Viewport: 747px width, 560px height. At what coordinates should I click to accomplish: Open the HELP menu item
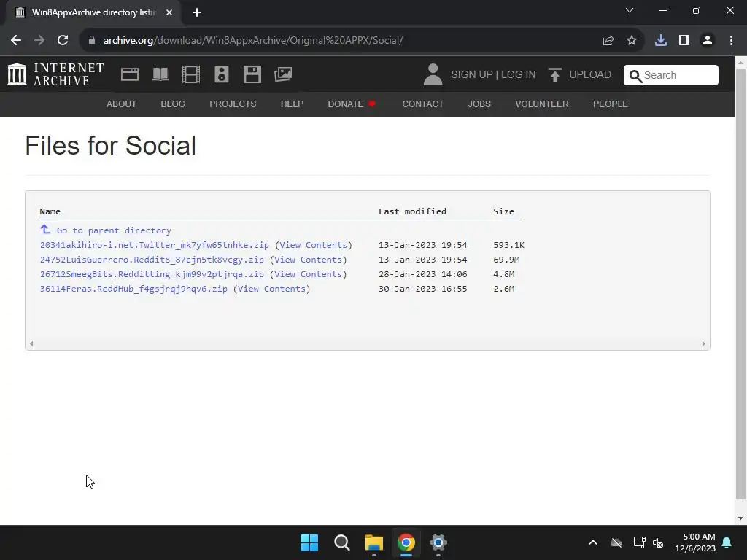pos(292,104)
